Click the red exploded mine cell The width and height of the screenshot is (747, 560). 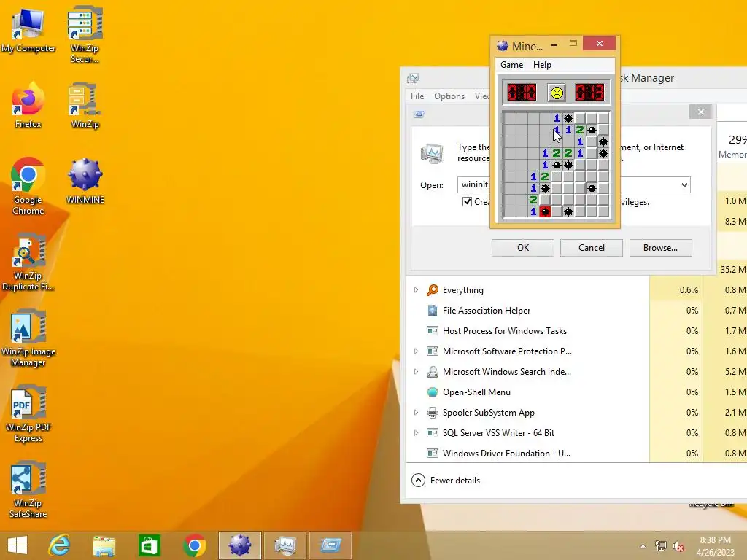pos(545,211)
